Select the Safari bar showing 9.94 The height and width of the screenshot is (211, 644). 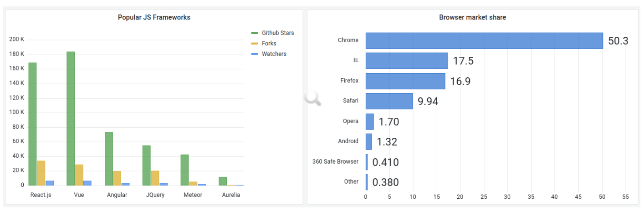point(389,101)
